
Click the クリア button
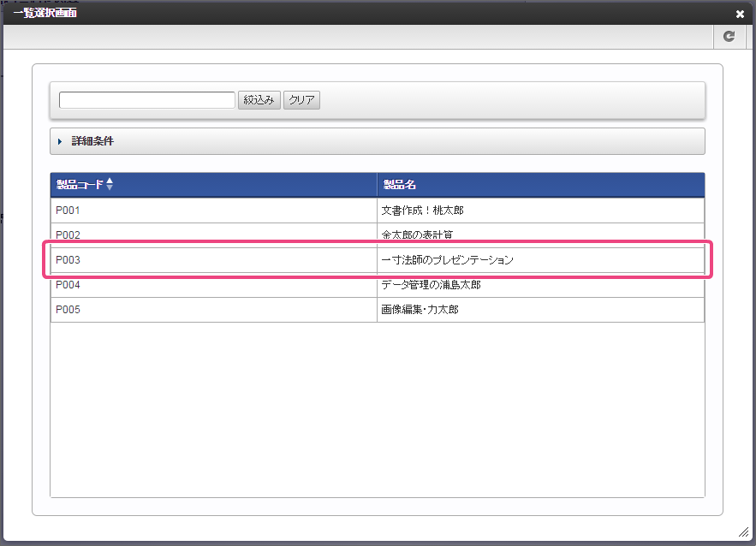301,100
